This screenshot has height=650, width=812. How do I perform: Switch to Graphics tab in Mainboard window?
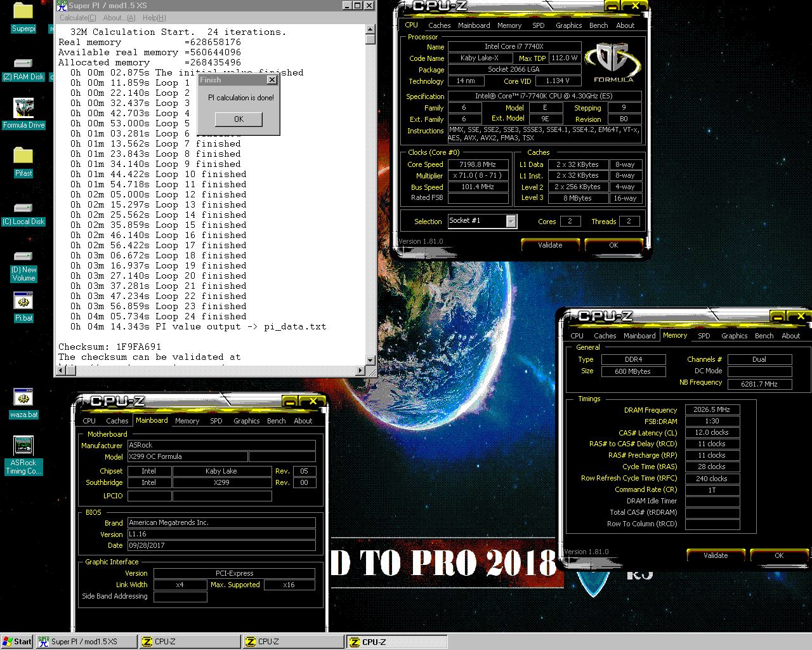coord(247,421)
